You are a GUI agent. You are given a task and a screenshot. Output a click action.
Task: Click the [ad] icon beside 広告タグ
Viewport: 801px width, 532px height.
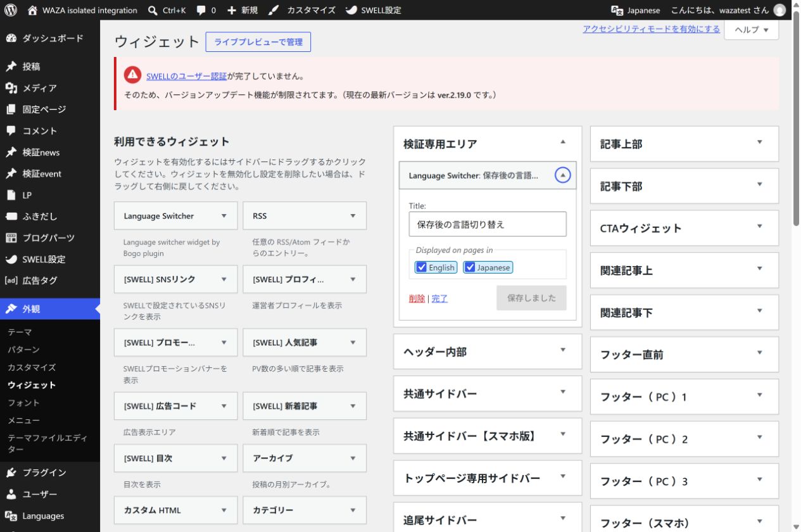[x=11, y=281]
